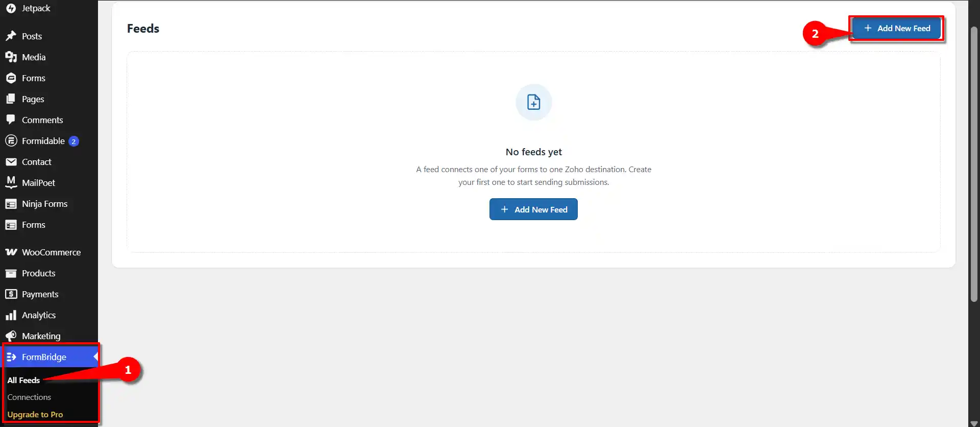Image resolution: width=980 pixels, height=427 pixels.
Task: Click the Comments speech bubble icon
Action: click(x=11, y=120)
